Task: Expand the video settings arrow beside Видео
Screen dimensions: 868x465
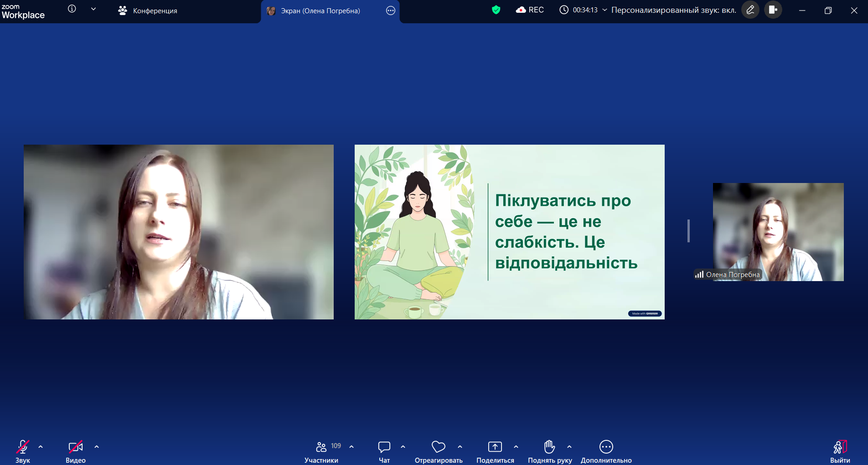Action: (x=97, y=447)
